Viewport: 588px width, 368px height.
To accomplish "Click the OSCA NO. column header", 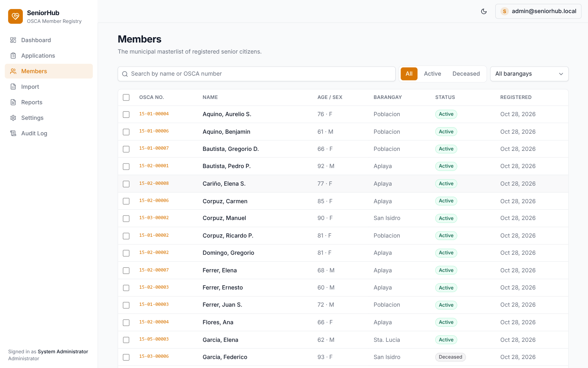I will coord(151,97).
